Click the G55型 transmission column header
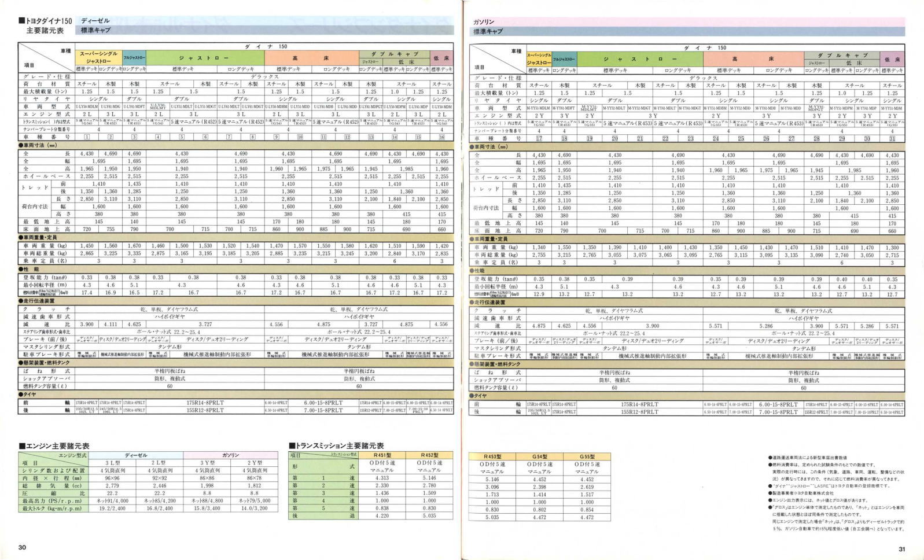This screenshot has height=560, width=924. (587, 456)
